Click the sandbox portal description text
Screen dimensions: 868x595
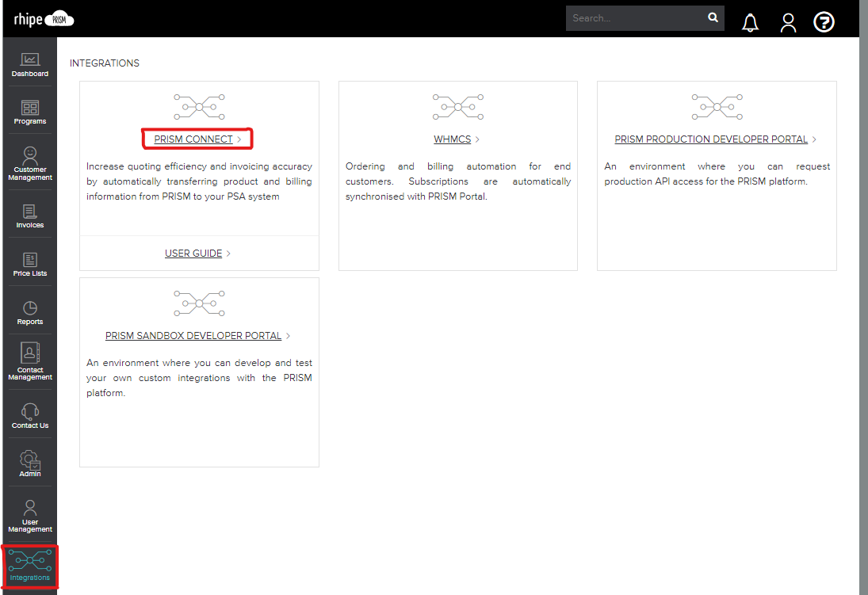tap(199, 377)
